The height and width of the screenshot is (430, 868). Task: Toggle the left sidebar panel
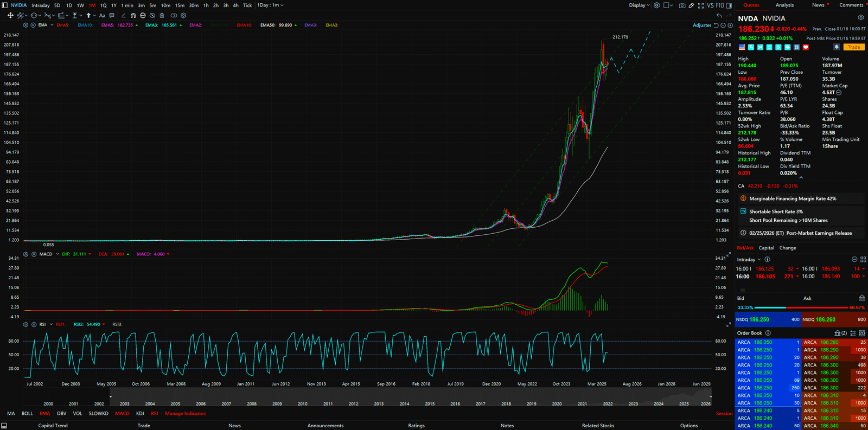(5, 5)
